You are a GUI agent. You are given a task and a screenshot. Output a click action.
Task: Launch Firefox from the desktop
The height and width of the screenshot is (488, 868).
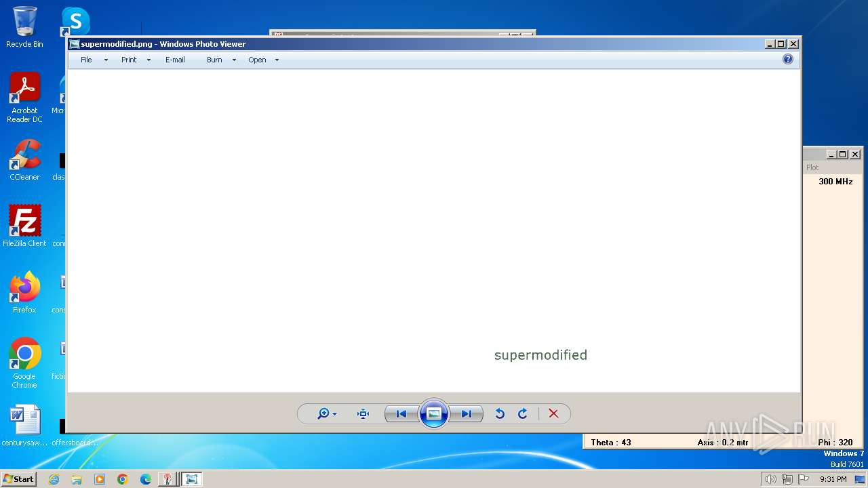[24, 292]
